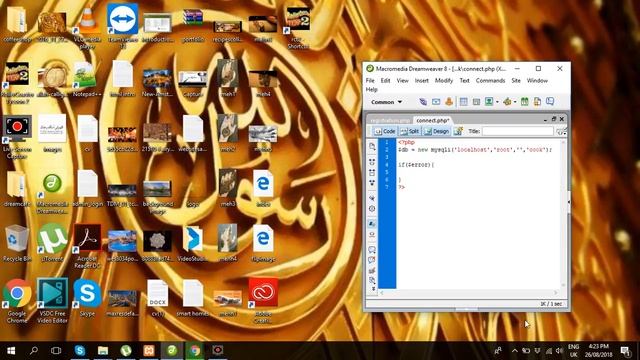The width and height of the screenshot is (640, 360).
Task: Click Expand All coding toolbar icon
Action: pyautogui.click(x=372, y=183)
